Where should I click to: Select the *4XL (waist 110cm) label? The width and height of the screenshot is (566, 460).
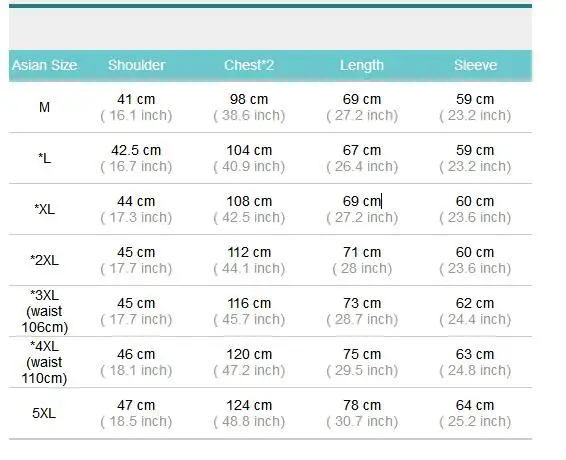click(x=44, y=362)
